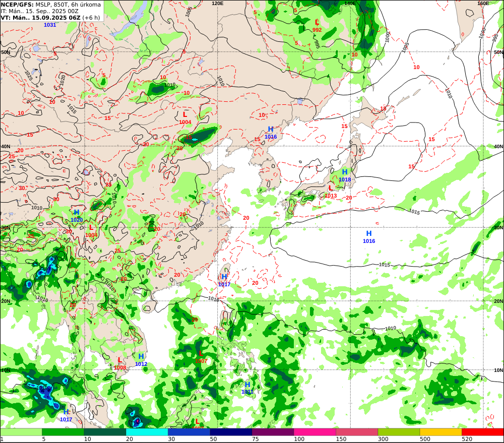Click the 120E longitude label
The height and width of the screenshot is (443, 504).
pyautogui.click(x=218, y=3)
